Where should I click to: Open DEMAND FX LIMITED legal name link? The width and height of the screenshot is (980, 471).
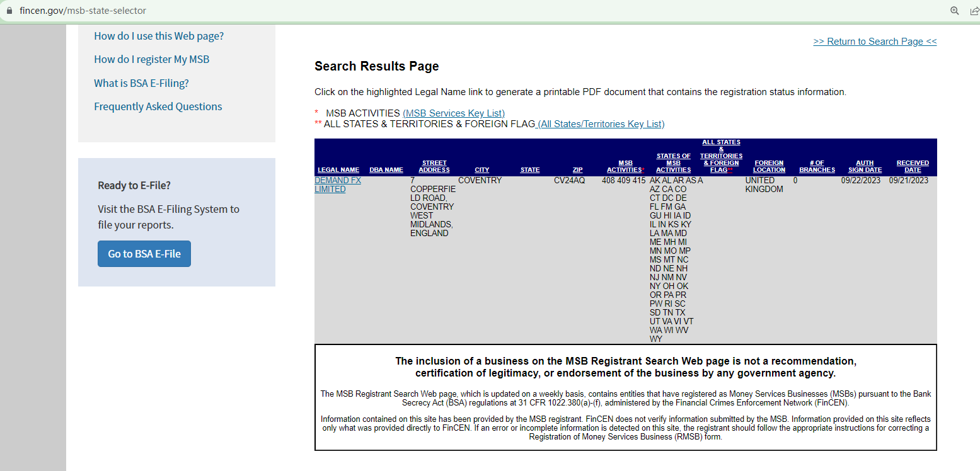[x=338, y=184]
